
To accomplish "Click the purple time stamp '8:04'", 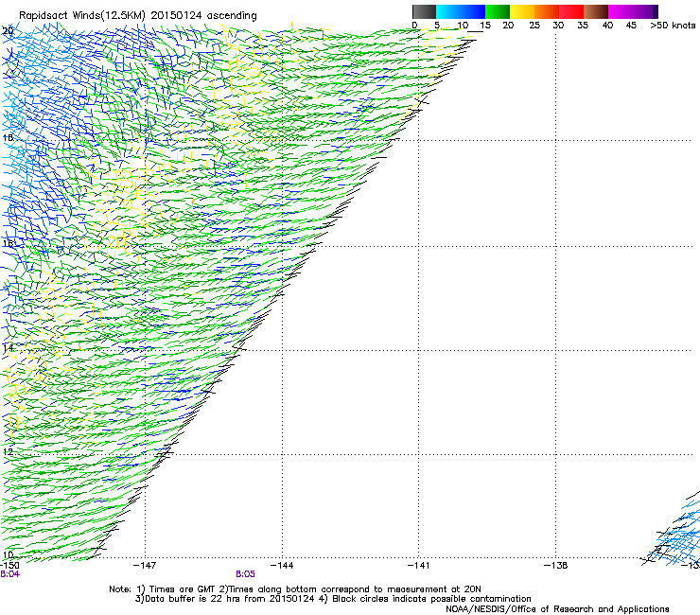I will [10, 574].
